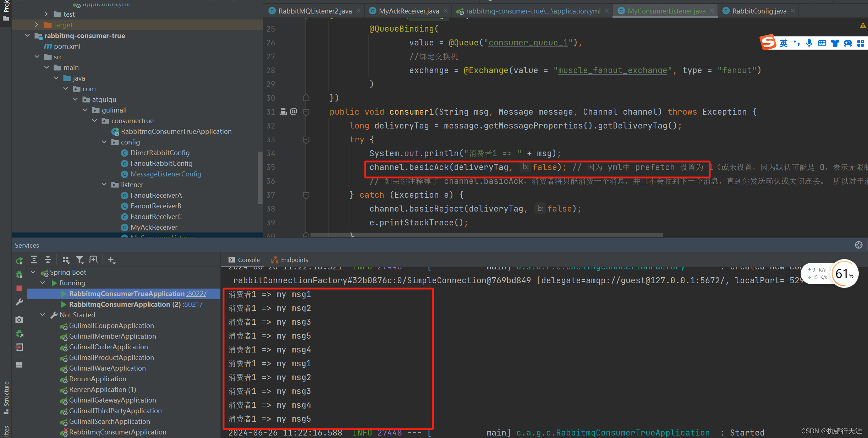Open the Endpoints tab in Services
Screen dimensions: 868x438
290,260
